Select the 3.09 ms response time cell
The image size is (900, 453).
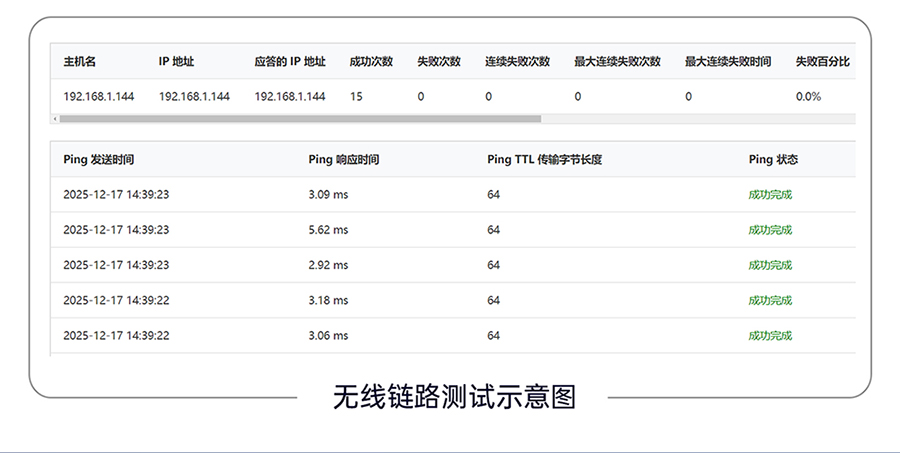328,195
